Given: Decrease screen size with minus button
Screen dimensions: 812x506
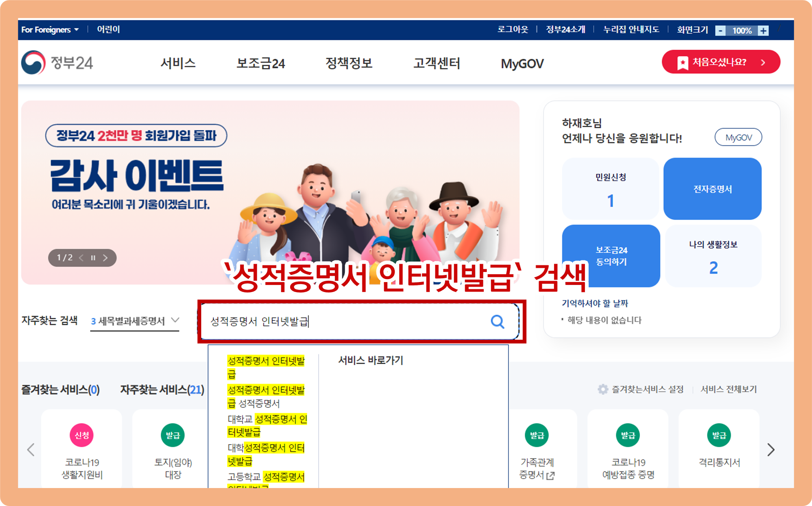Looking at the screenshot, I should click(720, 31).
